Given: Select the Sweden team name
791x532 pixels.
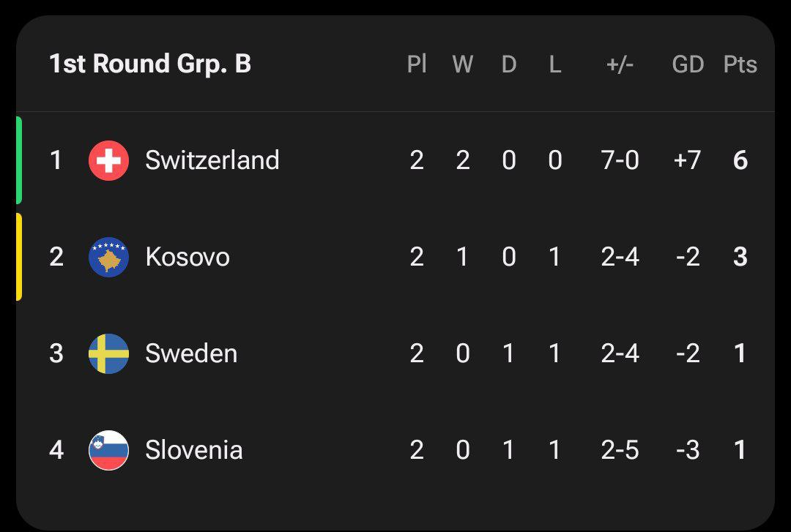Looking at the screenshot, I should (191, 353).
